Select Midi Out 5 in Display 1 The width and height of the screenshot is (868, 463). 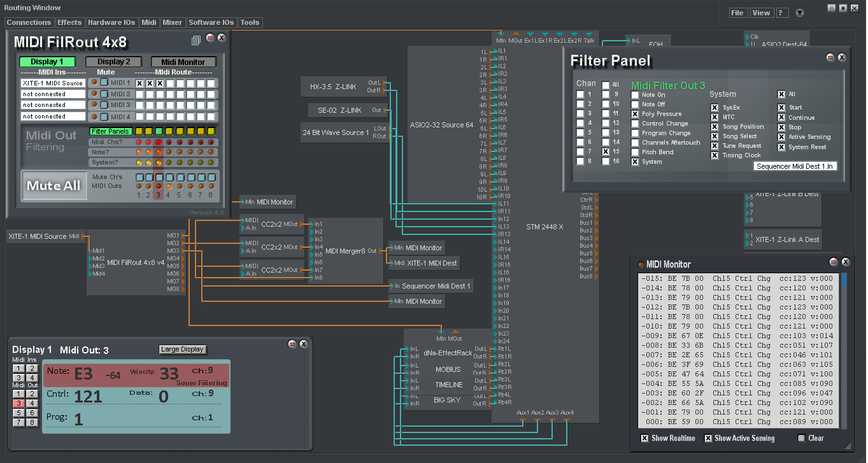coord(18,413)
